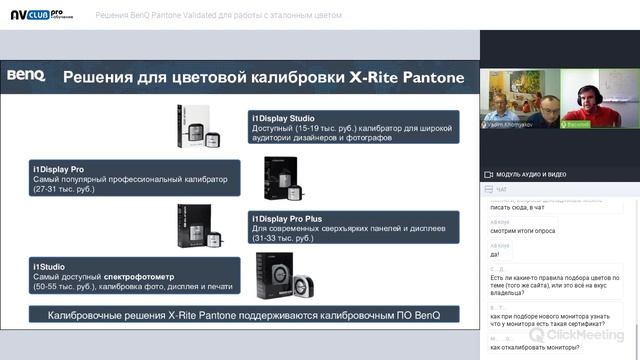
Task: Click the chat icon beside ЧАТ header
Action: (489, 189)
